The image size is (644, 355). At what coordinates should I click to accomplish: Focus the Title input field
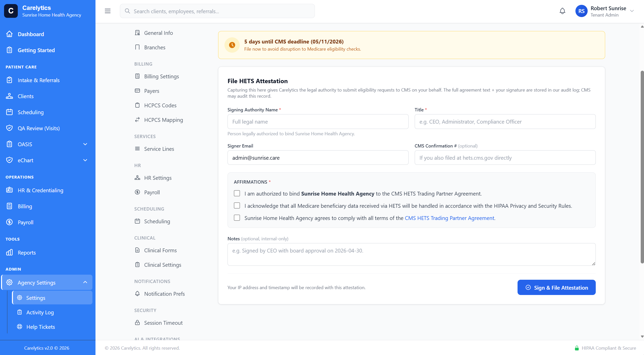pyautogui.click(x=505, y=122)
